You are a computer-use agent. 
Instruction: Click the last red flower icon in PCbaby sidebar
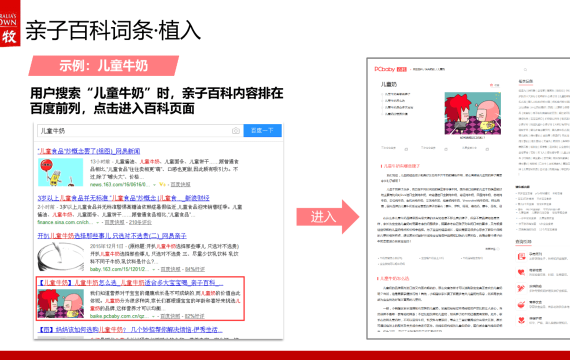(x=521, y=320)
